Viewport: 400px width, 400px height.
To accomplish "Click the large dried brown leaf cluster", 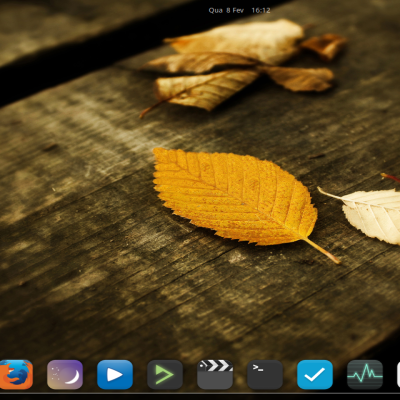I will 233,67.
